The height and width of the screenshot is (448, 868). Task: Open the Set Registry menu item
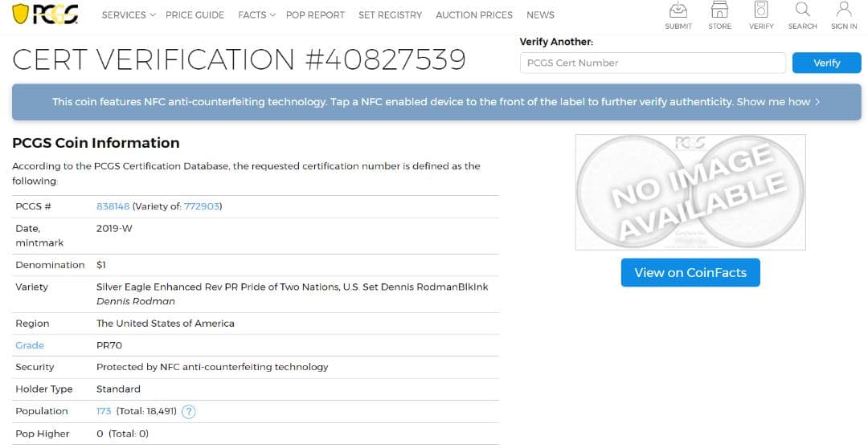[390, 15]
